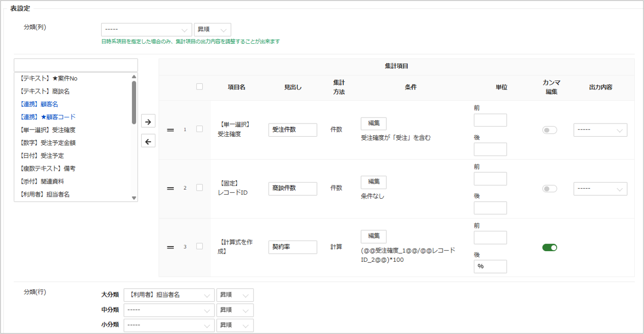Click drag handle of row 1 受注確度
Viewport: 644px width, 334px height.
[171, 130]
